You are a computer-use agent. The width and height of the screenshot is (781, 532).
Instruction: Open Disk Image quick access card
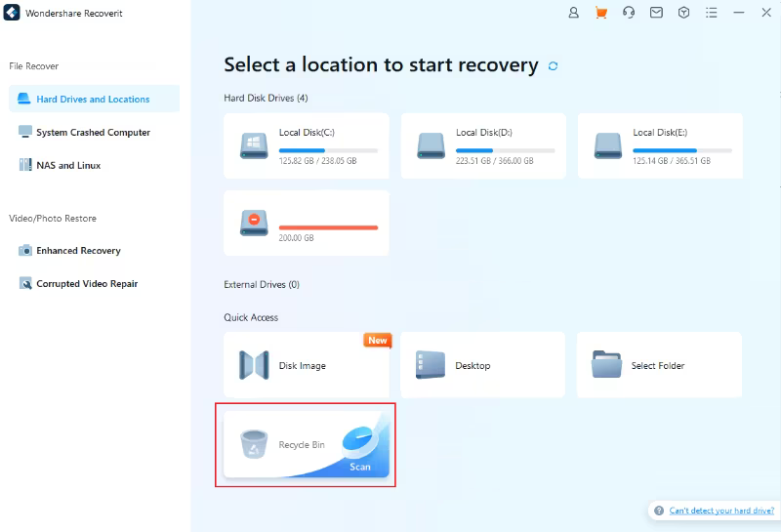306,365
